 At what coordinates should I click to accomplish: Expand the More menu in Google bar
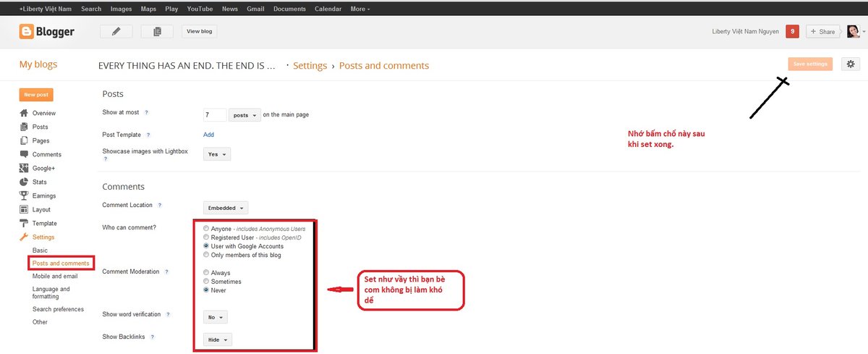click(x=360, y=9)
